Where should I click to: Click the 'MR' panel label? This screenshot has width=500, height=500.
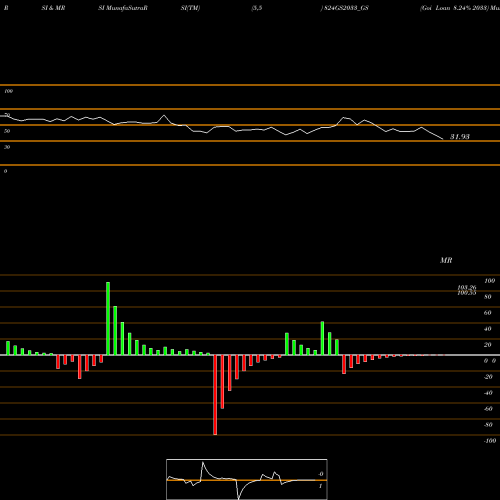point(446,260)
